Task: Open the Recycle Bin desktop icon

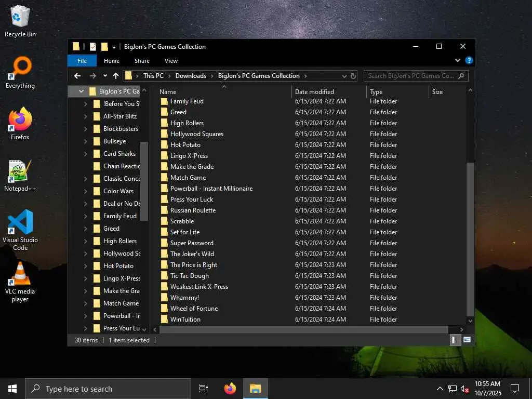Action: (x=20, y=21)
